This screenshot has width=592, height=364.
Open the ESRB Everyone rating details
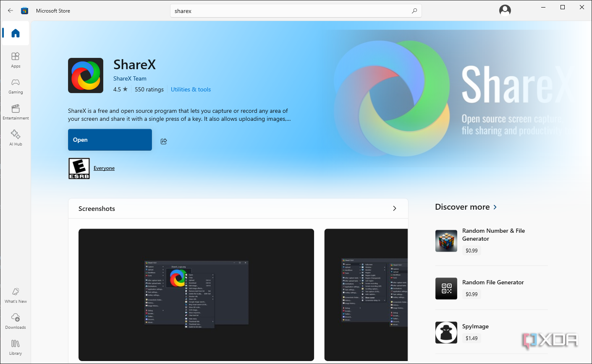[x=104, y=168]
